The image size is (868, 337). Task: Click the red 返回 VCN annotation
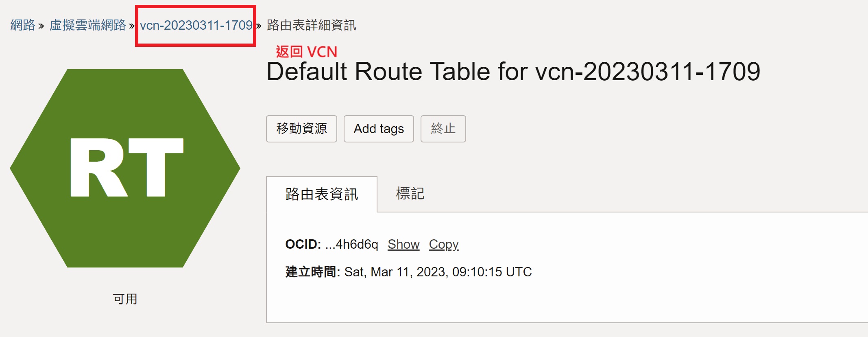click(306, 52)
